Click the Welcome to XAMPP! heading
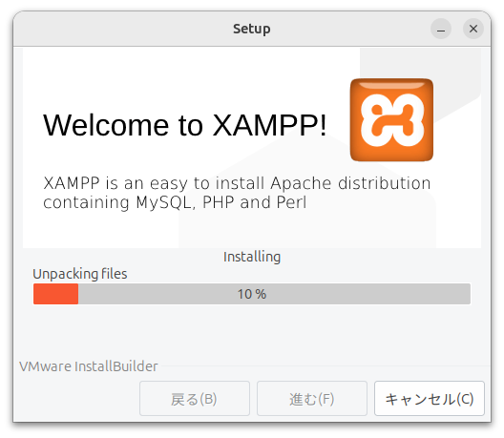 click(185, 125)
